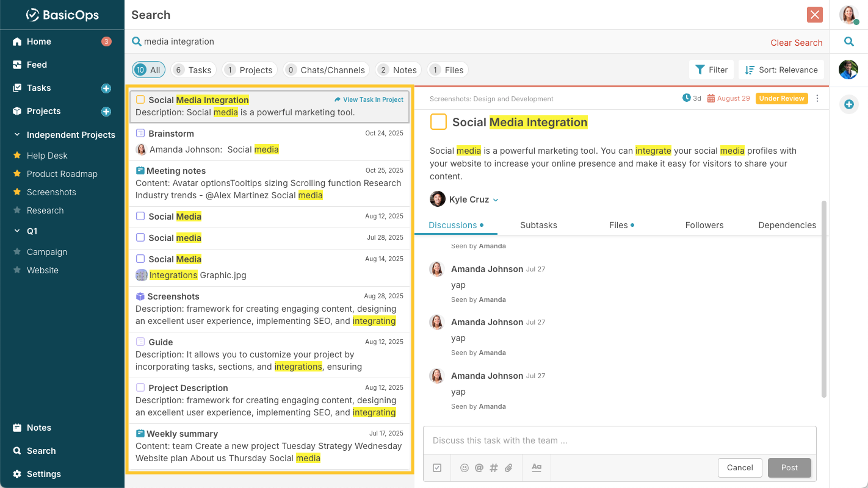Check off Social Media Integration result checkbox

(140, 99)
